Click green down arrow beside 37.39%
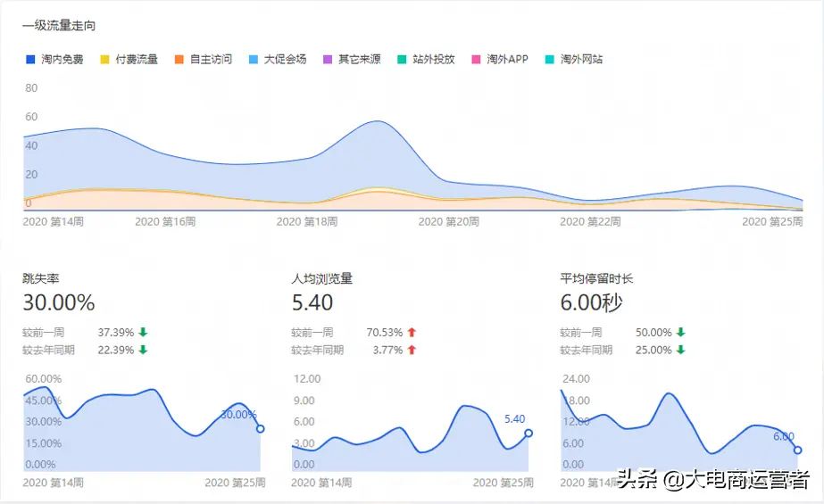 (143, 333)
